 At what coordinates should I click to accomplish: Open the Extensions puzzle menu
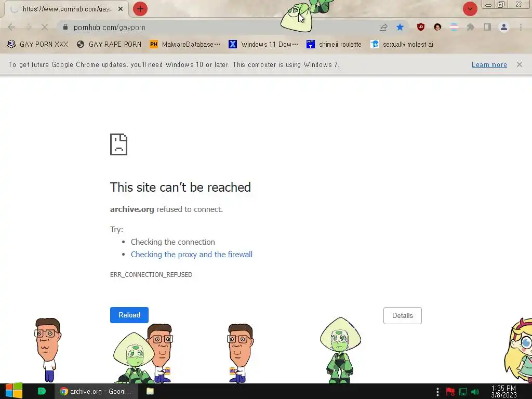pyautogui.click(x=471, y=27)
